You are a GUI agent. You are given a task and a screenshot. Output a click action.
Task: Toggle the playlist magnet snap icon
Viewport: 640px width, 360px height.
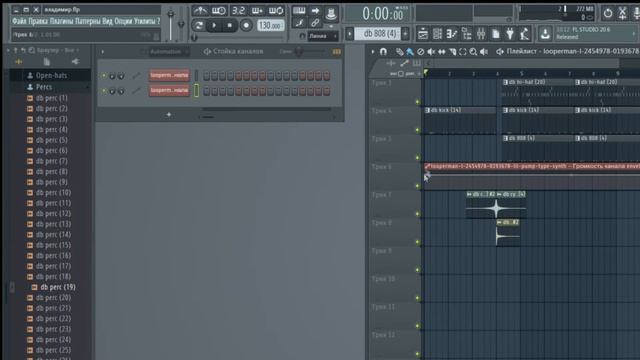coord(383,51)
